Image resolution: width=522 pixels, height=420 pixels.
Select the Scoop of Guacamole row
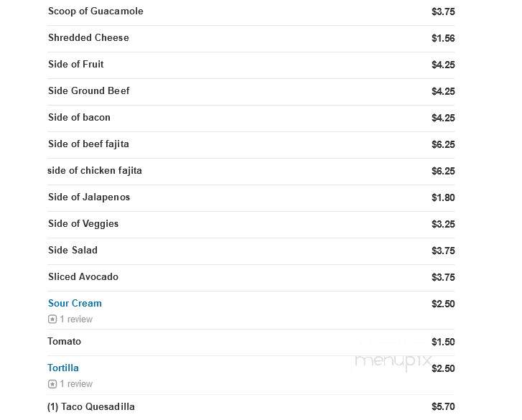251,11
